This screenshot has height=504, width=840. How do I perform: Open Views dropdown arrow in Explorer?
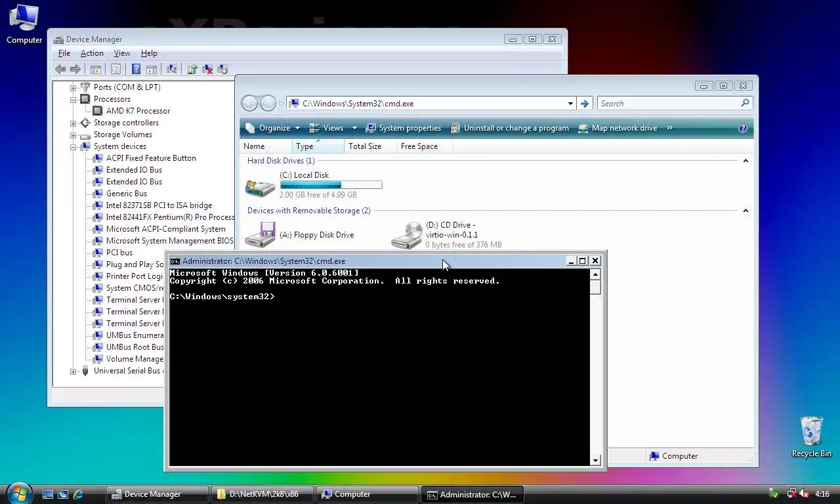[354, 128]
